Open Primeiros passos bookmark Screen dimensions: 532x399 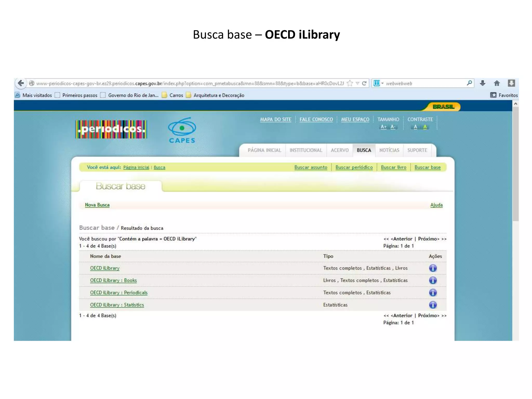click(x=76, y=95)
